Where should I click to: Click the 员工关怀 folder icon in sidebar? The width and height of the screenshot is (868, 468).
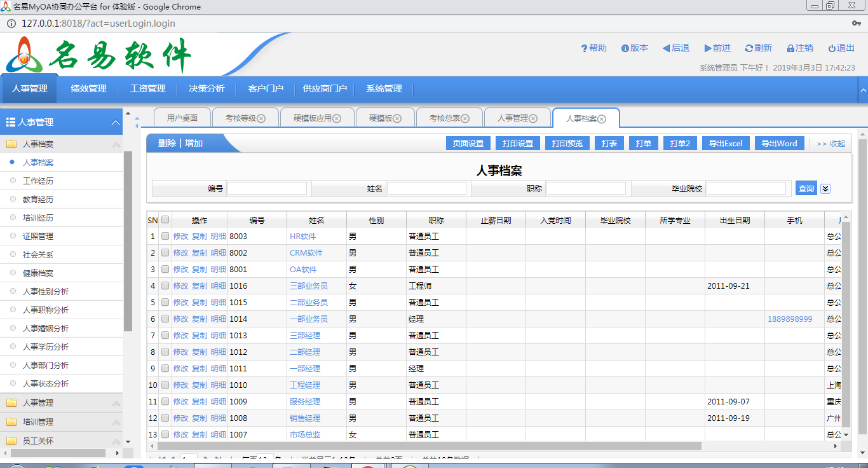coord(11,441)
